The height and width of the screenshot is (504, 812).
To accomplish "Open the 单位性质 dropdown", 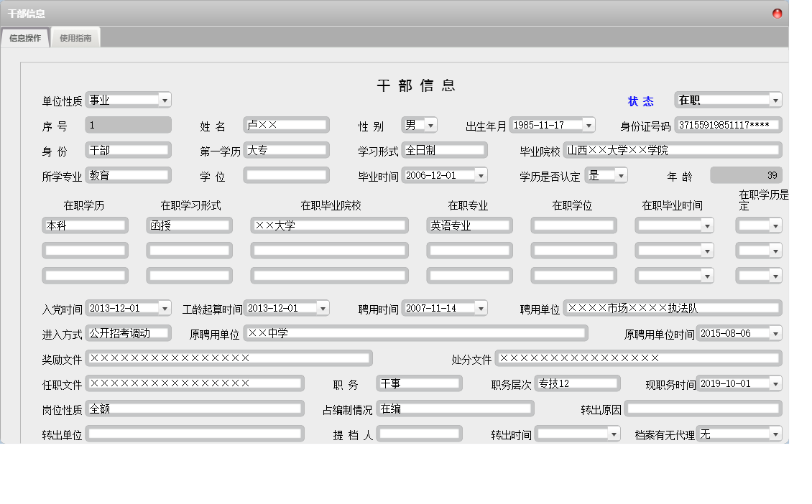I will pyautogui.click(x=165, y=101).
